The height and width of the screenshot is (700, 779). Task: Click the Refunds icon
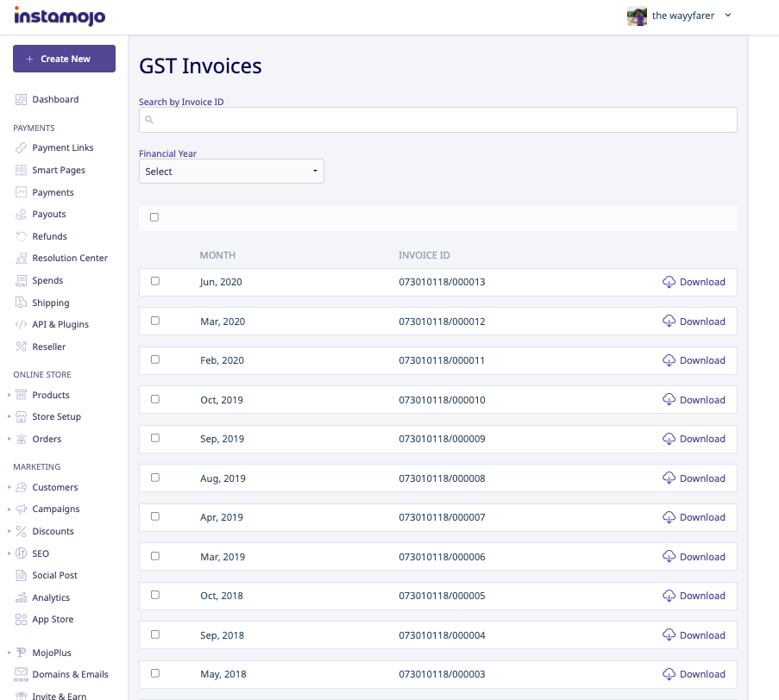tap(21, 236)
